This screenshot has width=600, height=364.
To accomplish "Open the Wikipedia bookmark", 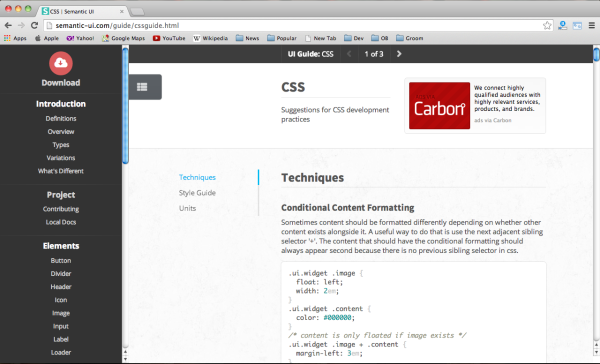I will (x=210, y=38).
